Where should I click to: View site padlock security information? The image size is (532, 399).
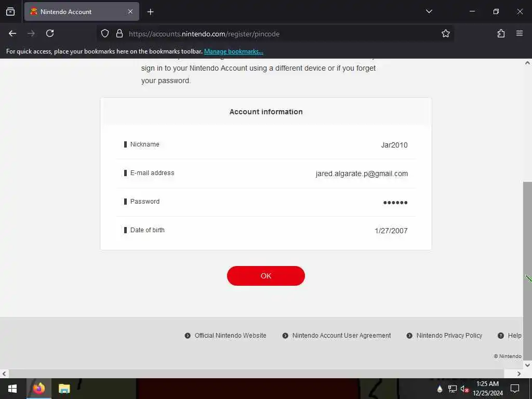coord(119,33)
